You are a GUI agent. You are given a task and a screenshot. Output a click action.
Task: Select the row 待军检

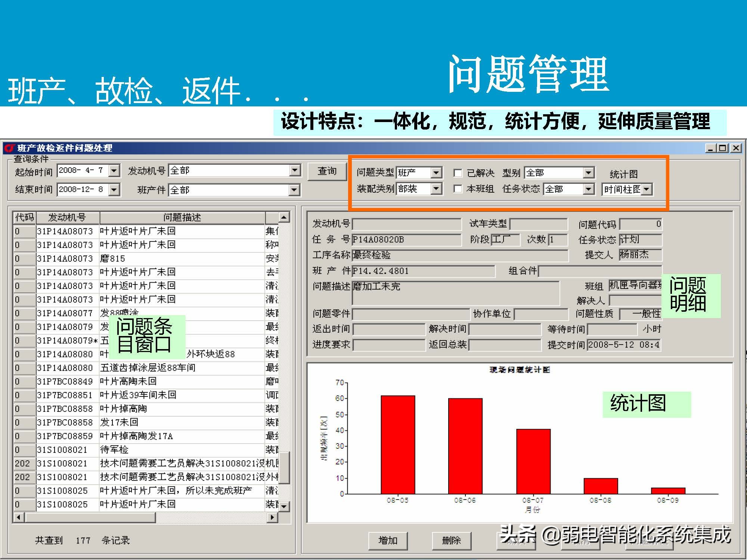pyautogui.click(x=146, y=449)
